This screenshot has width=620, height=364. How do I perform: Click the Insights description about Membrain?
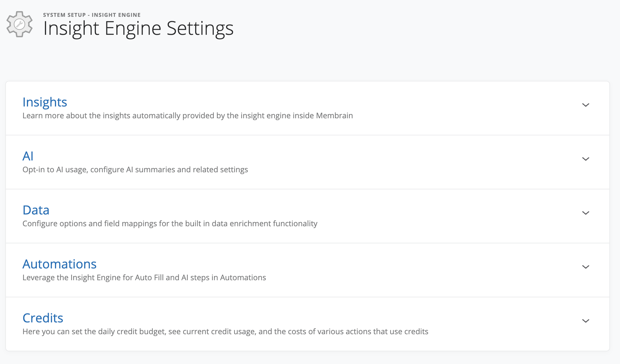[x=187, y=116]
